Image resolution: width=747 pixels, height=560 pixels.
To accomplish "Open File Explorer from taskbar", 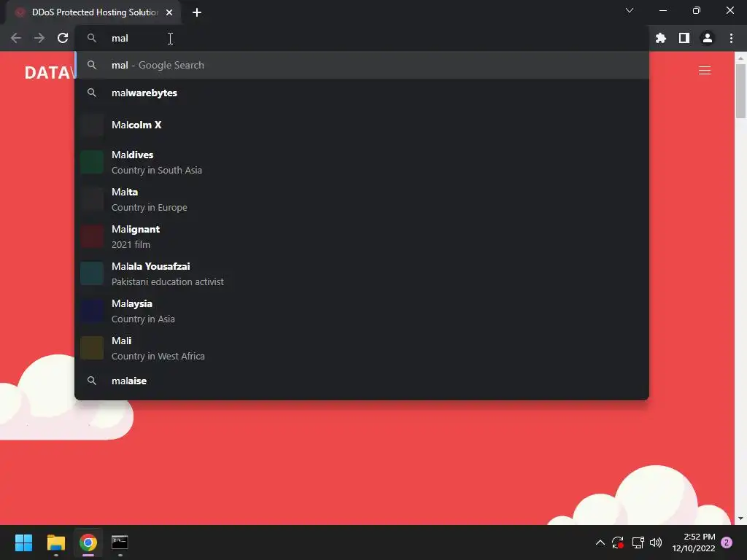I will 55,542.
